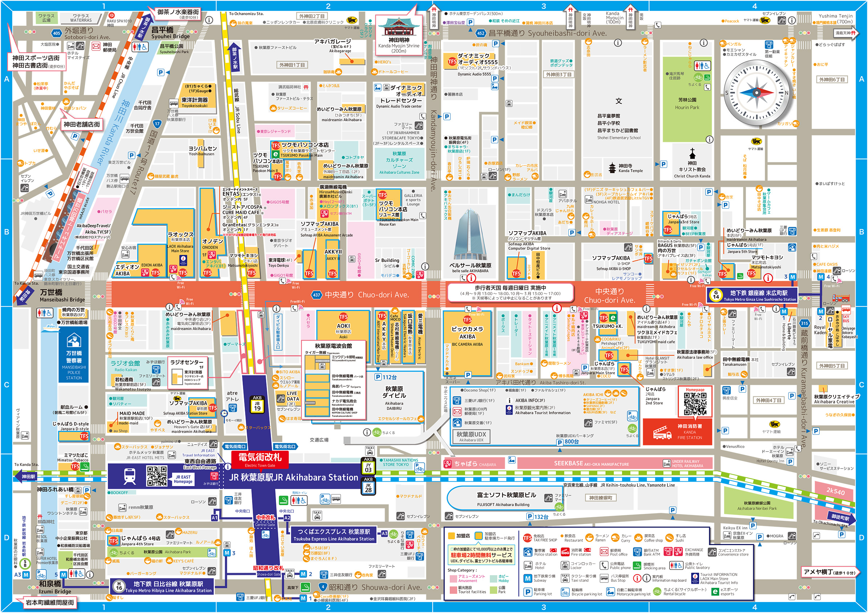The width and height of the screenshot is (868, 613).
Task: Click the Locker legend icon
Action: [x=565, y=565]
